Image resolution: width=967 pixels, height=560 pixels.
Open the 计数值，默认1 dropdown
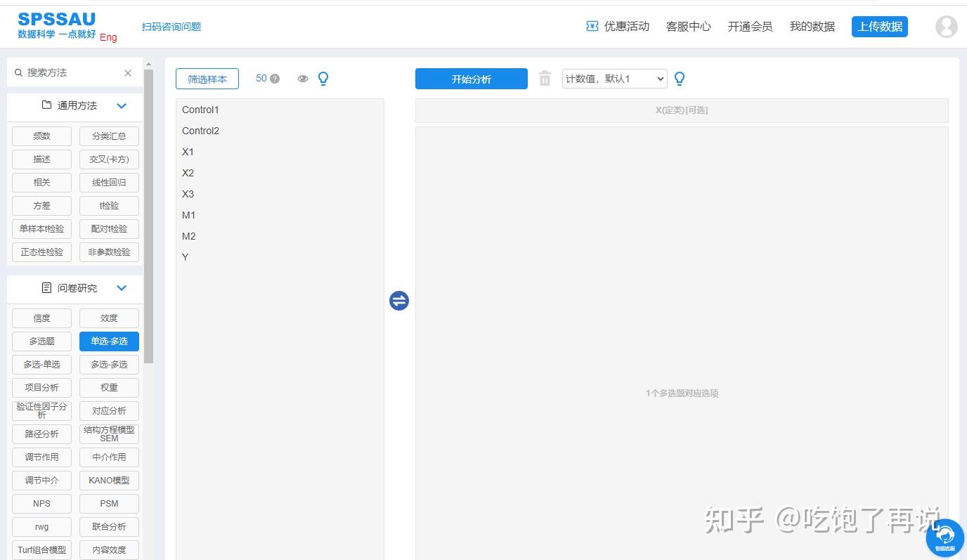[614, 79]
